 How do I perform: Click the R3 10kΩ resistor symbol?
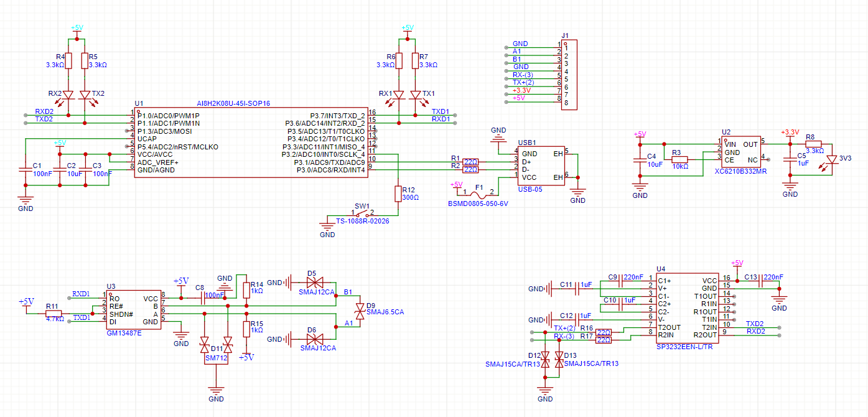[x=679, y=160]
